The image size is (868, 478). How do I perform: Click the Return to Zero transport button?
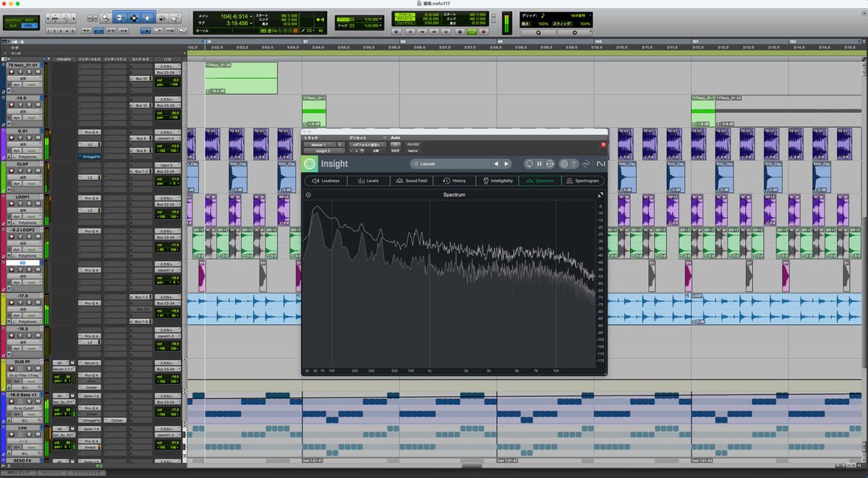[x=409, y=32]
